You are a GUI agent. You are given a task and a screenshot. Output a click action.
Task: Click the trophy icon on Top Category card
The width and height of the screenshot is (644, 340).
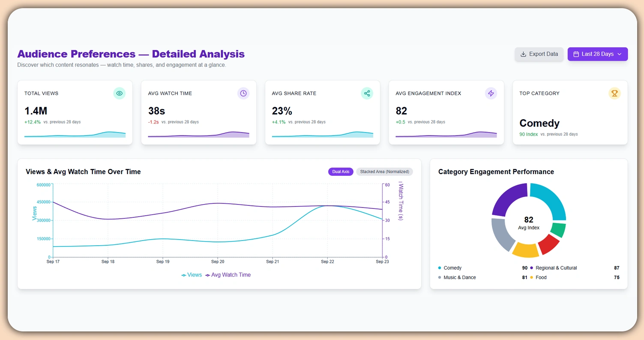tap(614, 93)
